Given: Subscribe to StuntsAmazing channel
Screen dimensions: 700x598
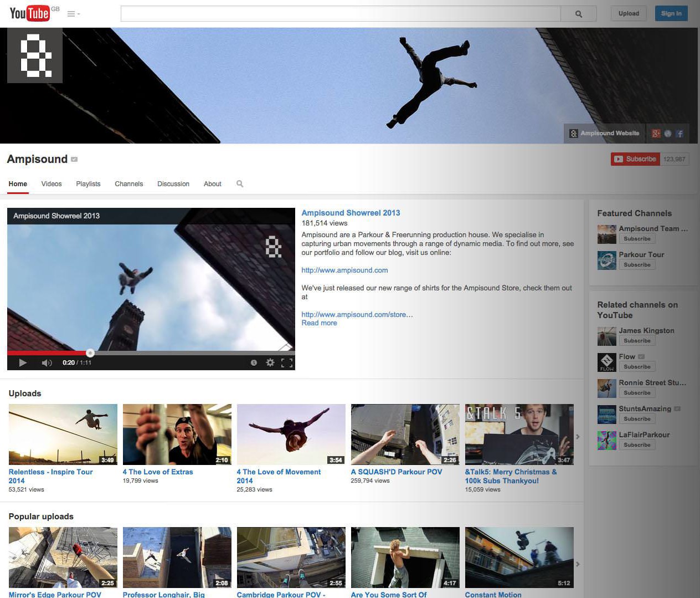Looking at the screenshot, I should [x=637, y=419].
